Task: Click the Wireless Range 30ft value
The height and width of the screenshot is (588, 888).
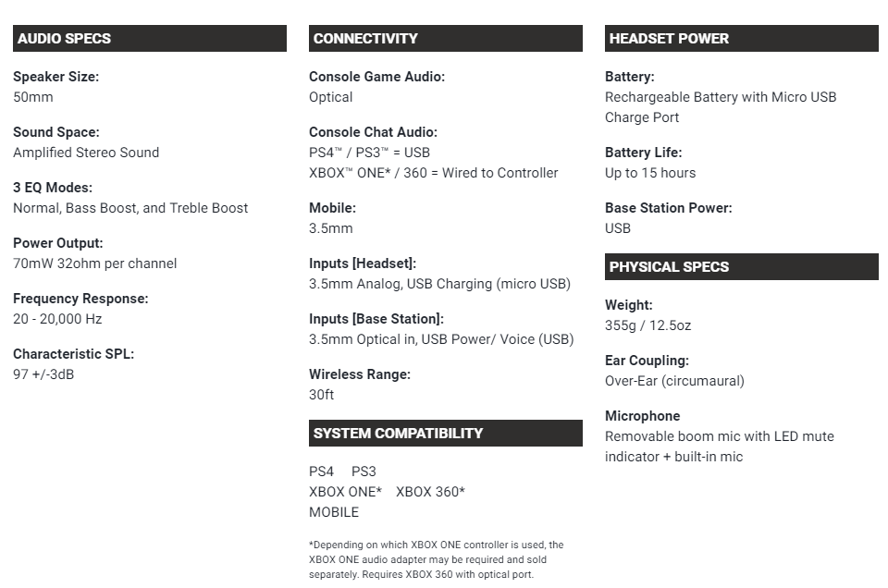Action: [x=321, y=395]
